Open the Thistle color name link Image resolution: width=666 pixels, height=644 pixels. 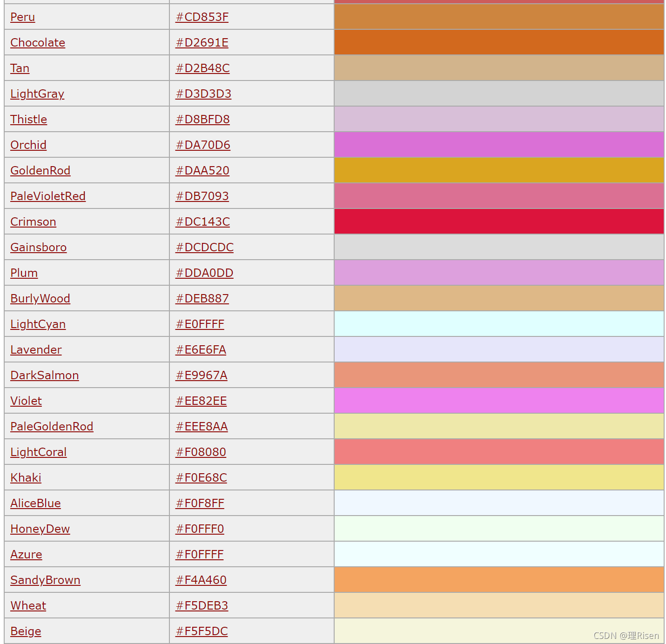(x=29, y=120)
